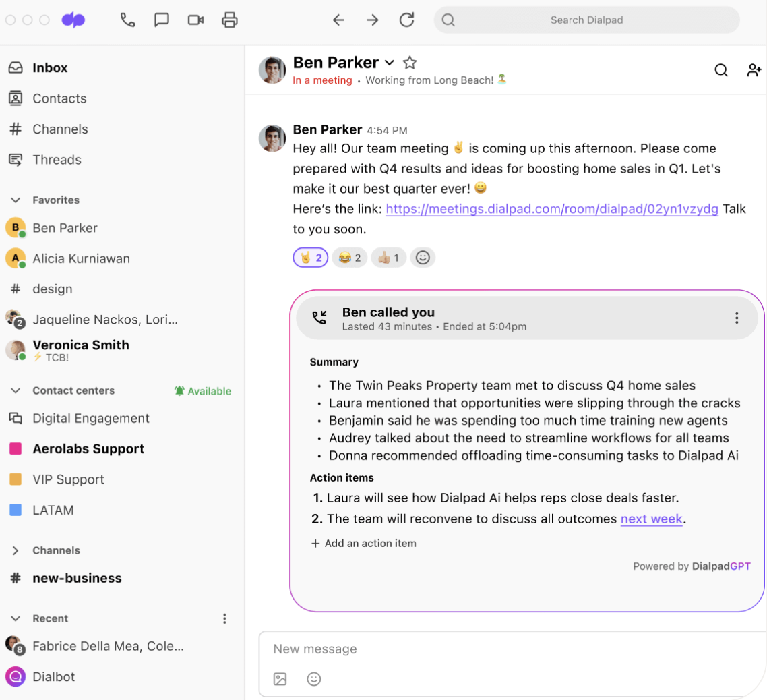The width and height of the screenshot is (767, 700).
Task: Click Add an action item
Action: [x=364, y=544]
